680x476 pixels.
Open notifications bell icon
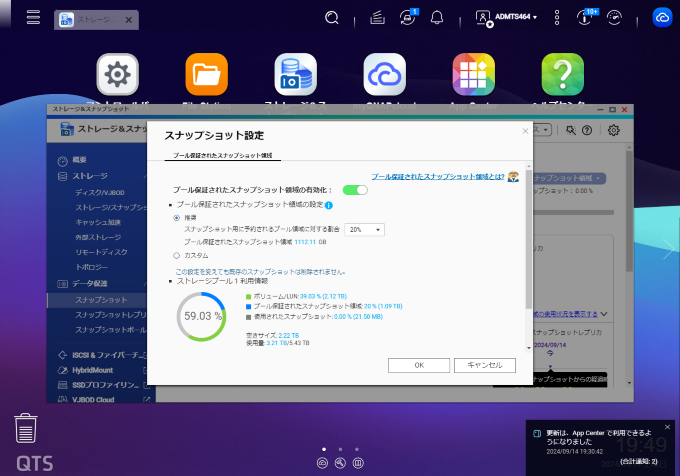(437, 18)
